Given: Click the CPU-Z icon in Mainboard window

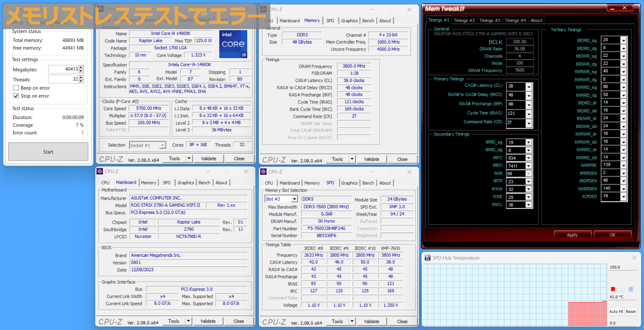Looking at the screenshot, I should coord(100,172).
